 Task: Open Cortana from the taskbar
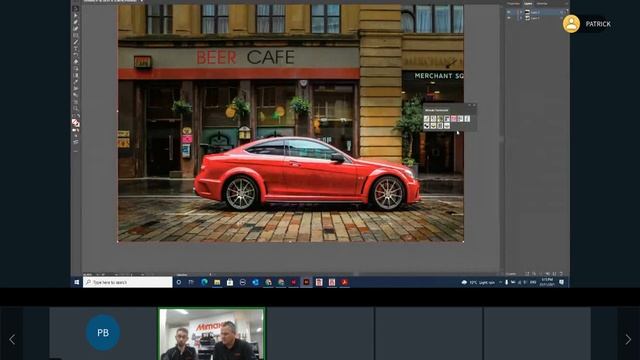pos(179,282)
